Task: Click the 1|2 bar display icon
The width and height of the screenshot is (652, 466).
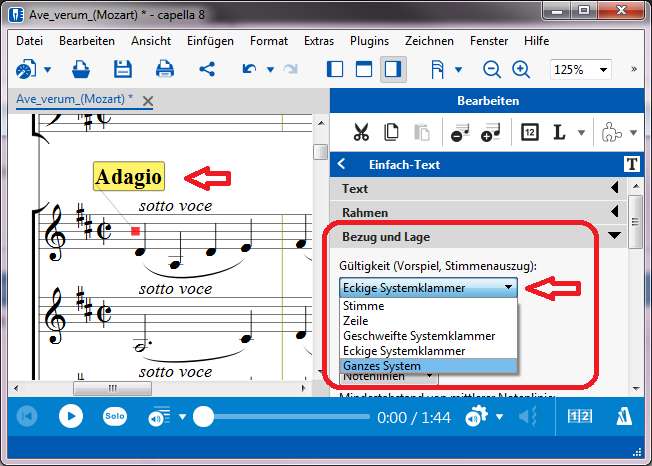Action: pos(580,416)
